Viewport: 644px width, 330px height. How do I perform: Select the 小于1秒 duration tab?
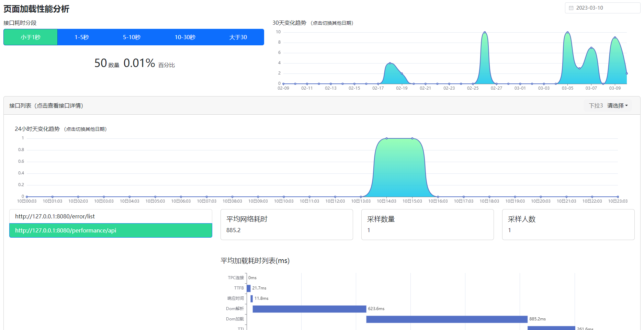coord(31,37)
